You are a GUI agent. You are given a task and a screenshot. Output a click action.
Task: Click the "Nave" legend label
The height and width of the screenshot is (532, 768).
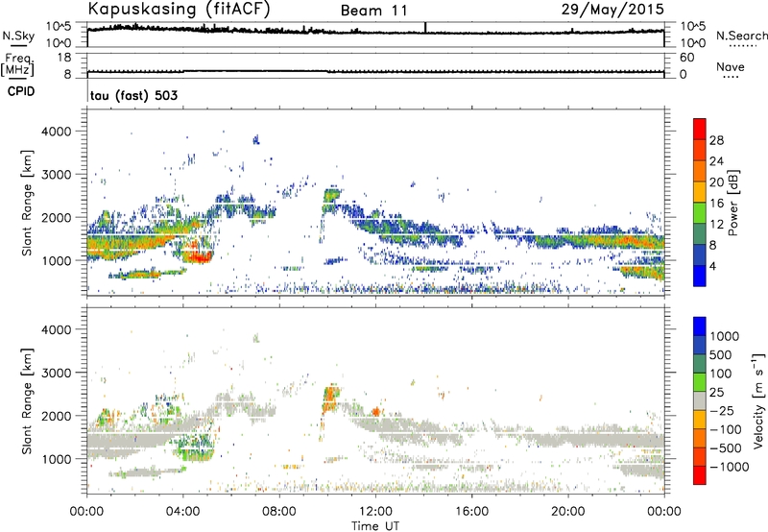pos(730,66)
